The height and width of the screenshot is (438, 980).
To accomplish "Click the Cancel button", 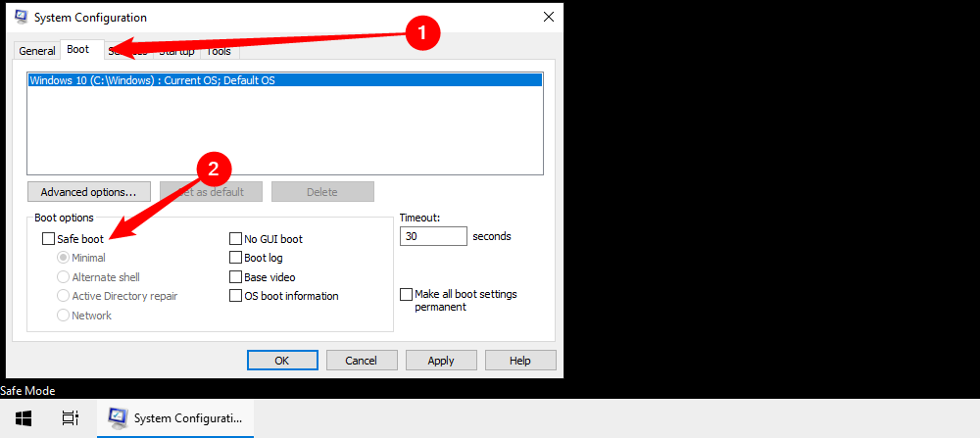I will (362, 361).
